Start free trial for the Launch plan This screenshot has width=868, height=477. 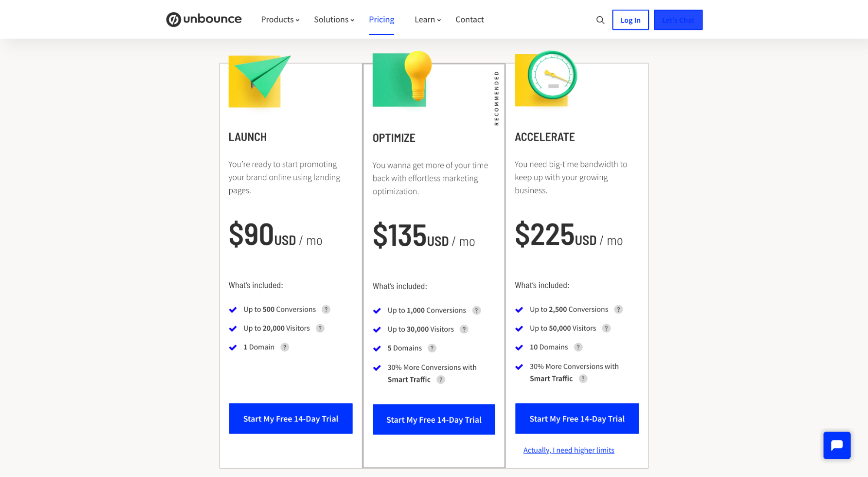coord(290,418)
